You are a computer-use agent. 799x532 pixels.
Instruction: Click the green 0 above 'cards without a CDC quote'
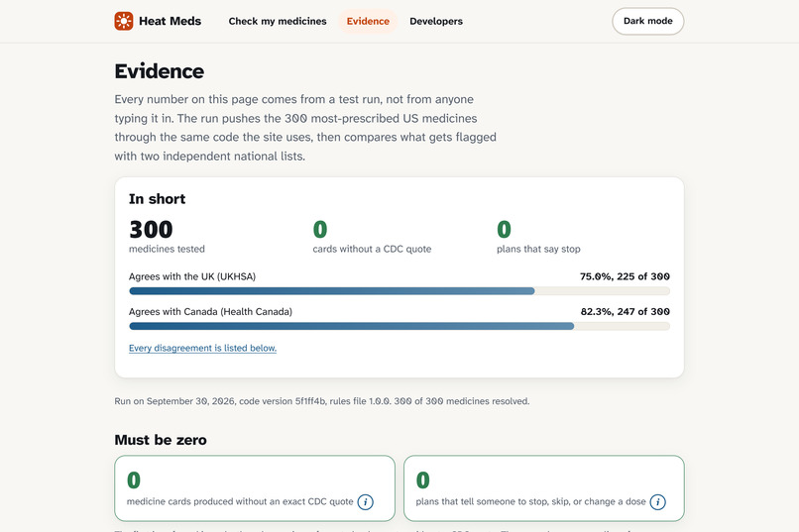point(320,230)
